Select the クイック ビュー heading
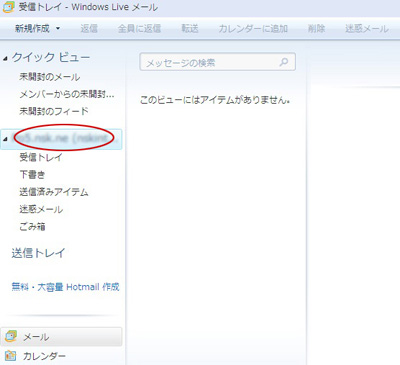The image size is (400, 365). coord(51,57)
